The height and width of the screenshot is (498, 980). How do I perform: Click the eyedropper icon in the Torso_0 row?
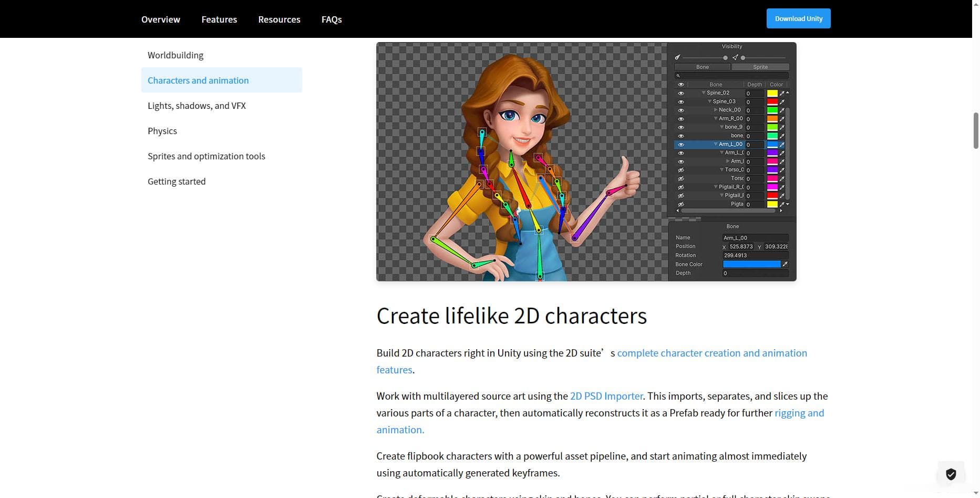pyautogui.click(x=782, y=170)
